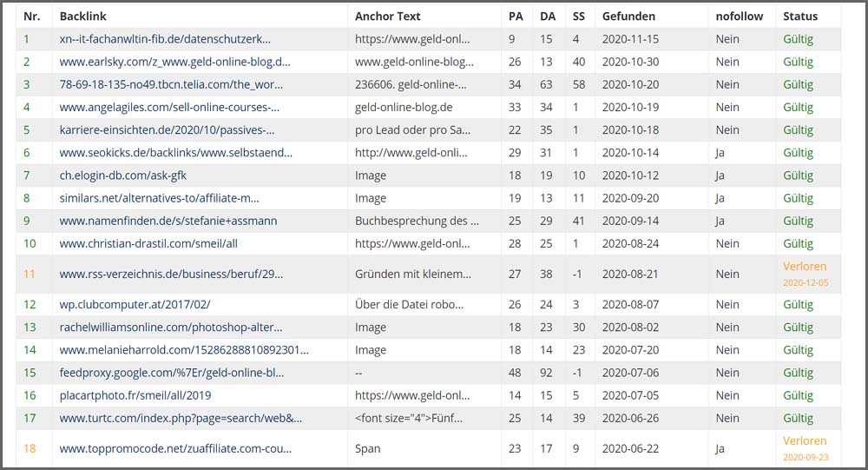
Task: Open the xn--it-fachanwltin-fib.de backlink
Action: pyautogui.click(x=165, y=39)
